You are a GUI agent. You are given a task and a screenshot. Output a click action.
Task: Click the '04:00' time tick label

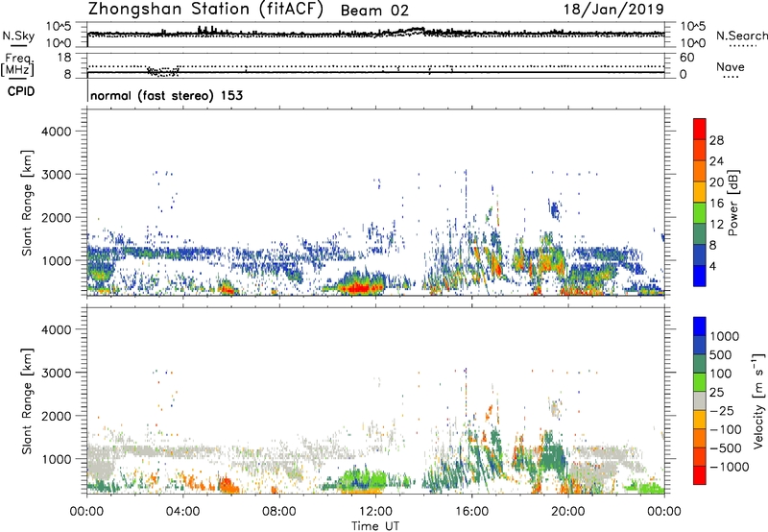[x=182, y=512]
